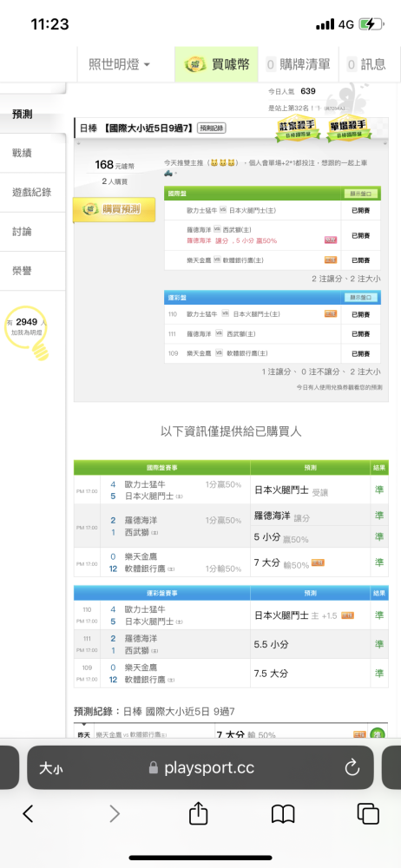Click prediction 日本火腿鬥士 受讓
401x868 pixels.
[291, 490]
